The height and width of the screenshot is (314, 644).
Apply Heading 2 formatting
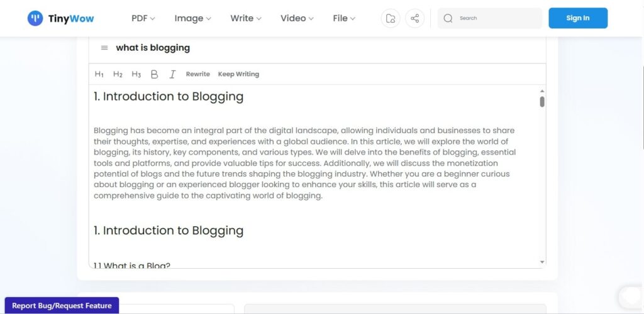tap(118, 74)
